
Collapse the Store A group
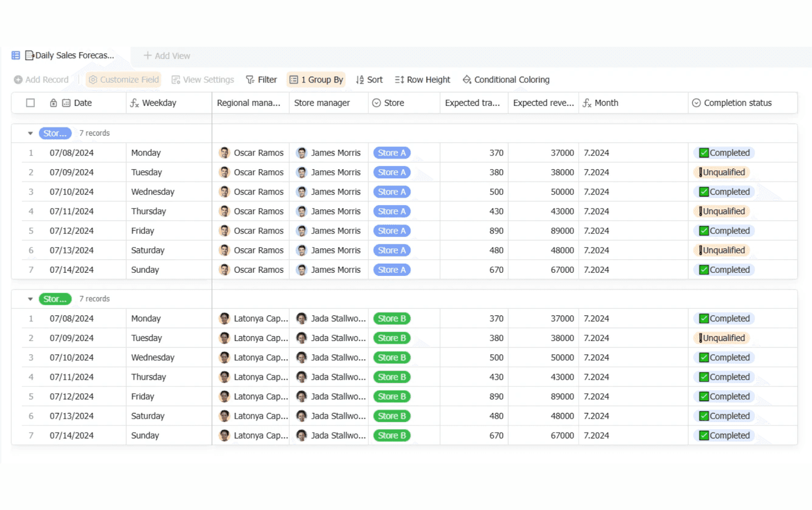click(x=30, y=134)
